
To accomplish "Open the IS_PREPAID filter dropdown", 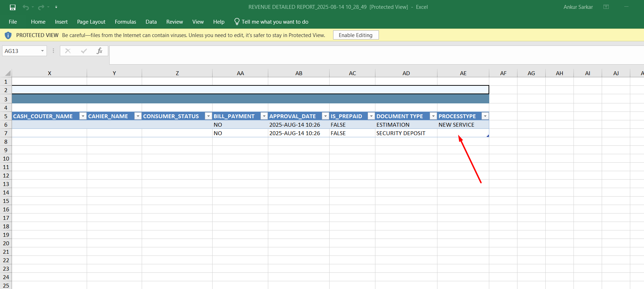I will coord(371,116).
